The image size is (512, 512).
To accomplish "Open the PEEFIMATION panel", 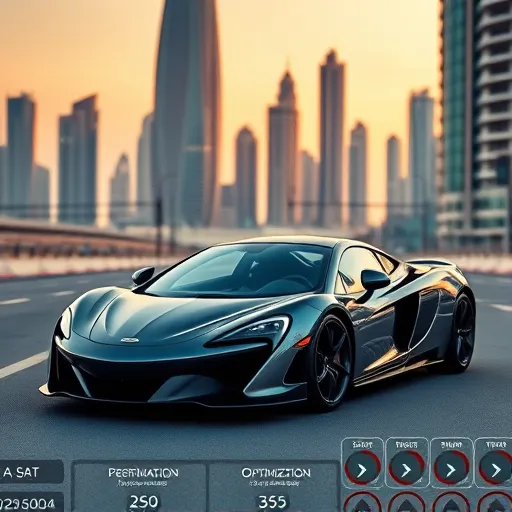I will tap(140, 487).
